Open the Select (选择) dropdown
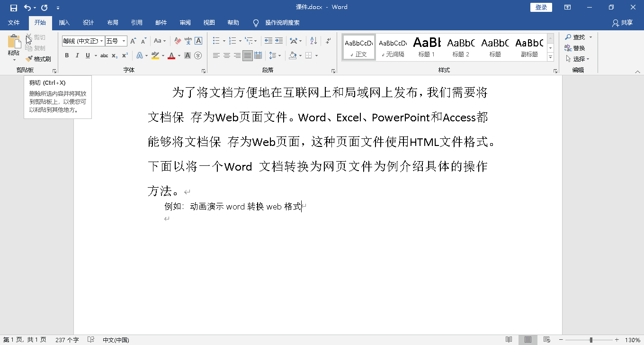The width and height of the screenshot is (644, 345). [x=578, y=59]
